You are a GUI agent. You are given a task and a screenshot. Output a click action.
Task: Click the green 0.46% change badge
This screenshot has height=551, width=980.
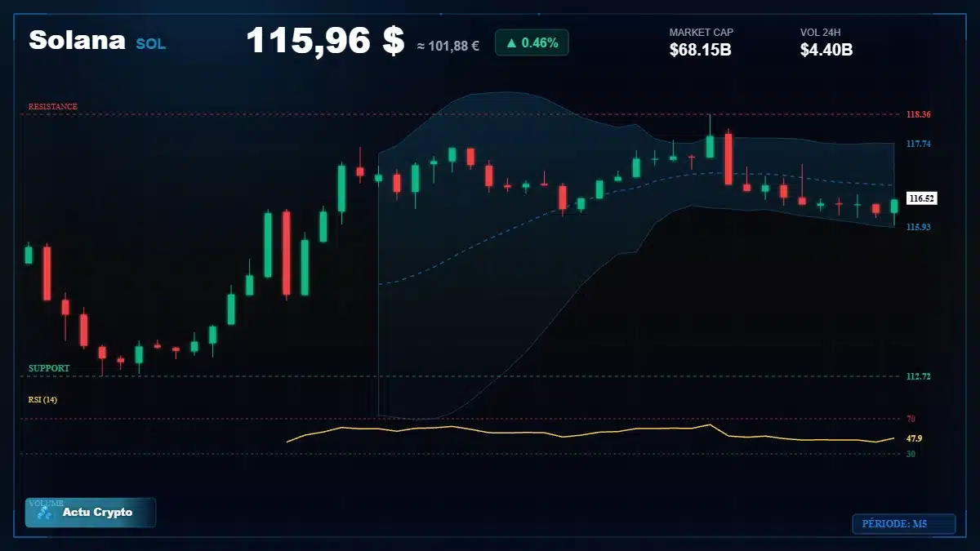(532, 42)
